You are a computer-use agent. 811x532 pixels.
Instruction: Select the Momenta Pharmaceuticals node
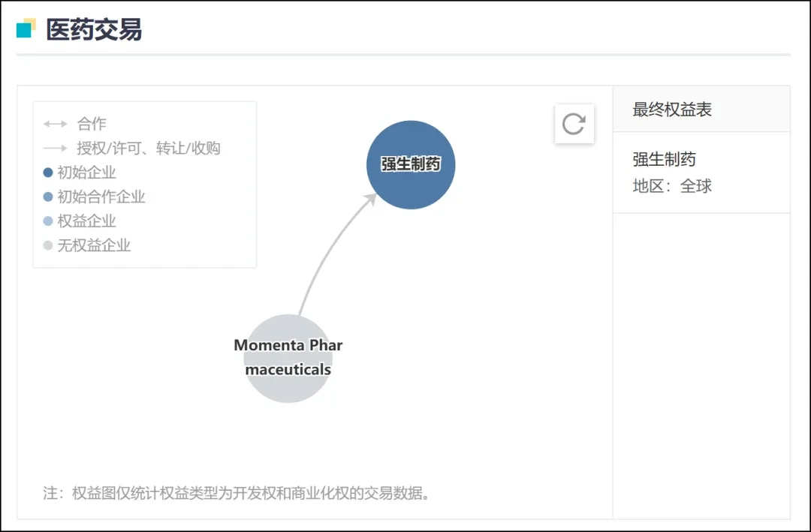click(x=288, y=358)
